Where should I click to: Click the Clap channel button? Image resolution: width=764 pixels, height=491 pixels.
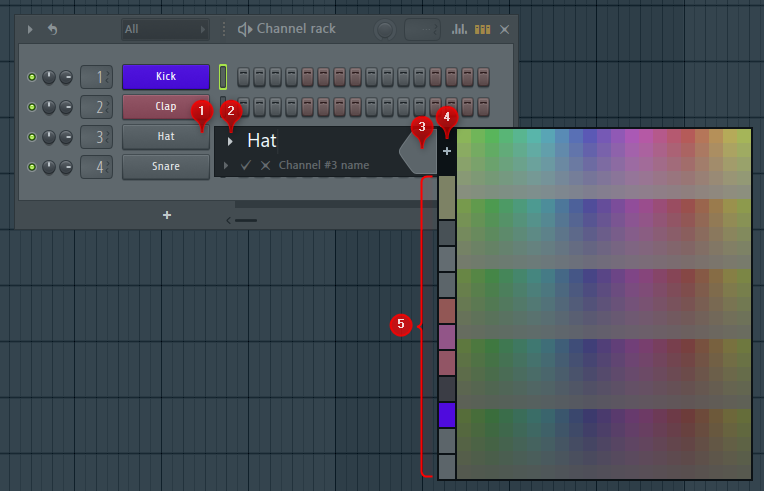click(165, 106)
